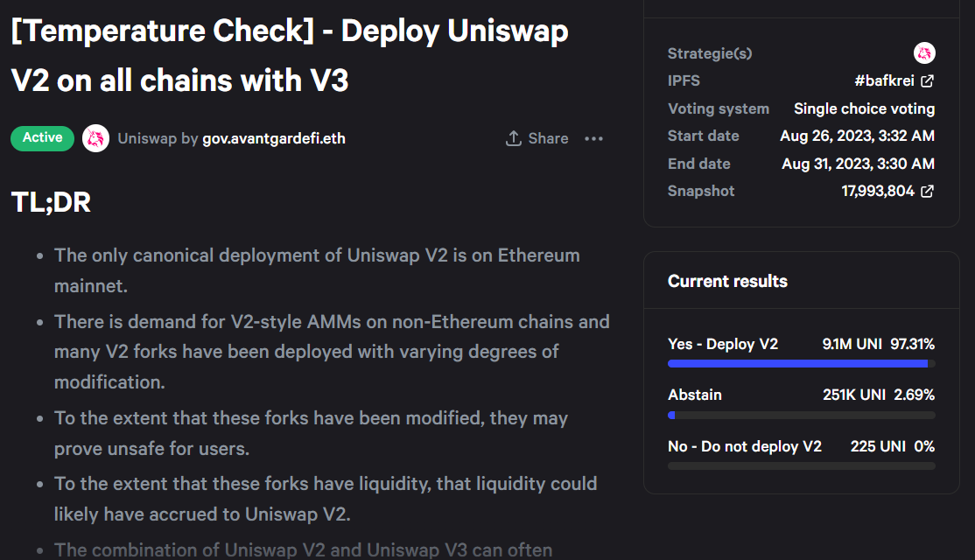
Task: Click the Share upload arrow icon
Action: (513, 137)
